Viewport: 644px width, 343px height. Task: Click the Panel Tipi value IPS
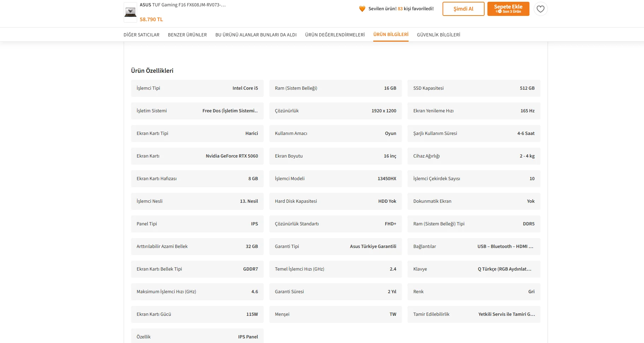[254, 224]
